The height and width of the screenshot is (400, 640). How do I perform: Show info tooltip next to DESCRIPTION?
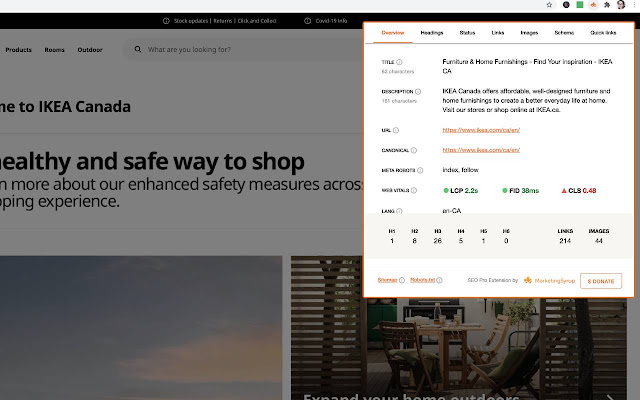click(x=418, y=91)
